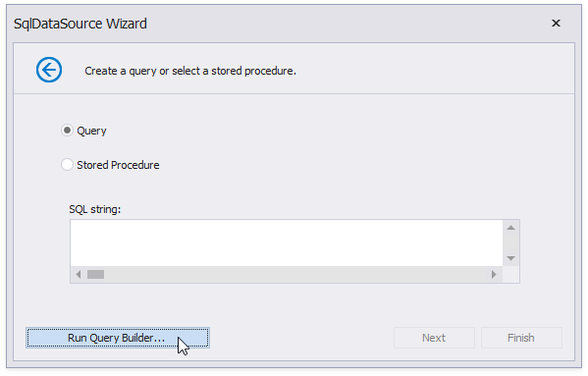Viewport: 588px width, 376px height.
Task: Click the horizontal scrollbar right arrow
Action: point(494,275)
